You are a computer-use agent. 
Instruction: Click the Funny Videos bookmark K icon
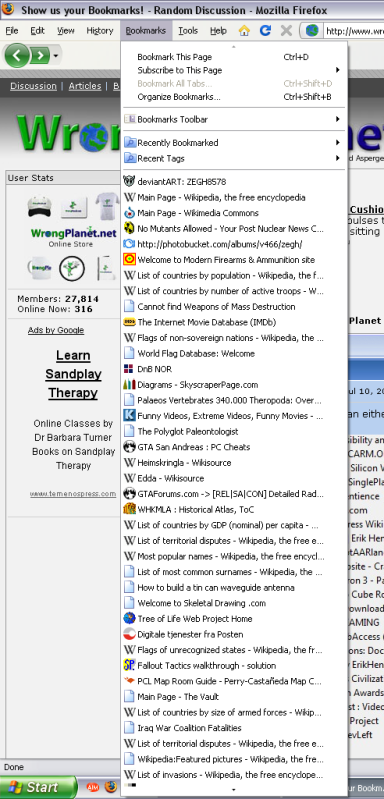(x=129, y=416)
